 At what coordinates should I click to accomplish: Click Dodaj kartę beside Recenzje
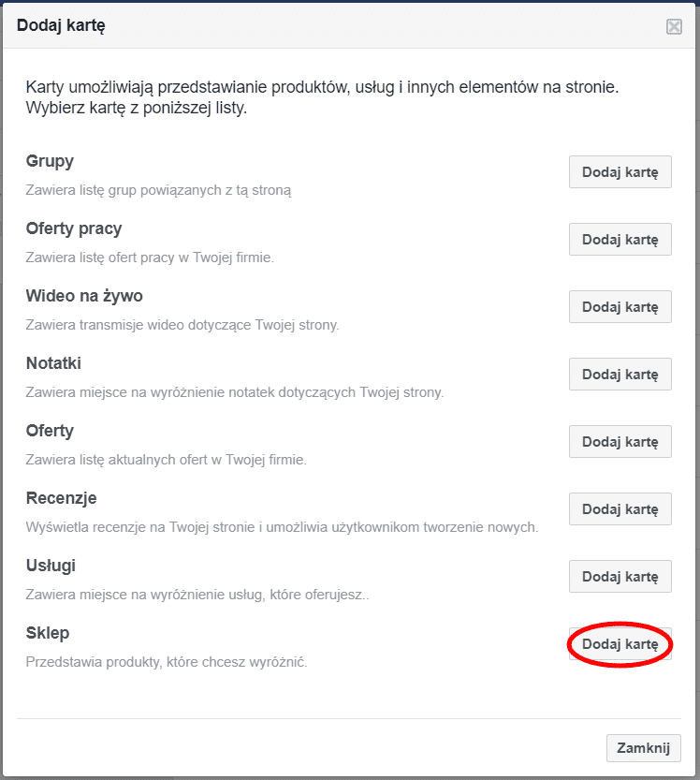[x=620, y=508]
